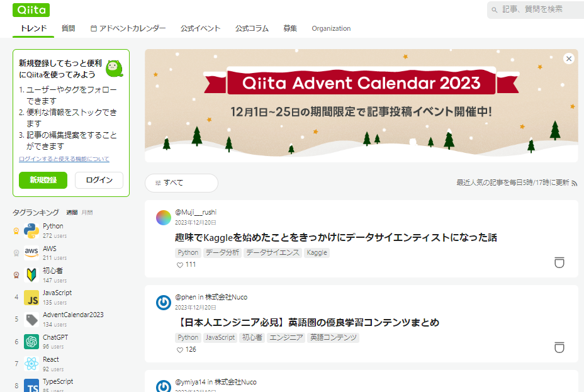This screenshot has width=584, height=392.
Task: Open the Kaggle データサイエンティスト article title
Action: pyautogui.click(x=336, y=237)
